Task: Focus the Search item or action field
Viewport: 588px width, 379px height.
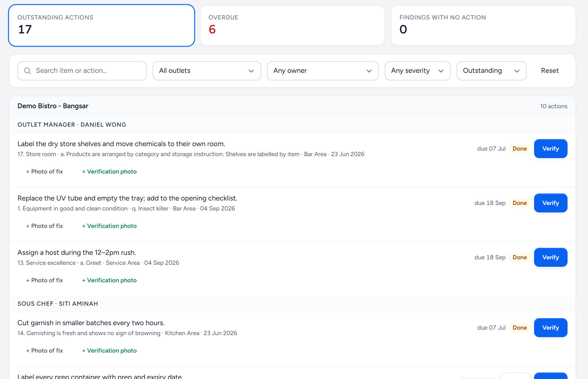Action: (82, 71)
